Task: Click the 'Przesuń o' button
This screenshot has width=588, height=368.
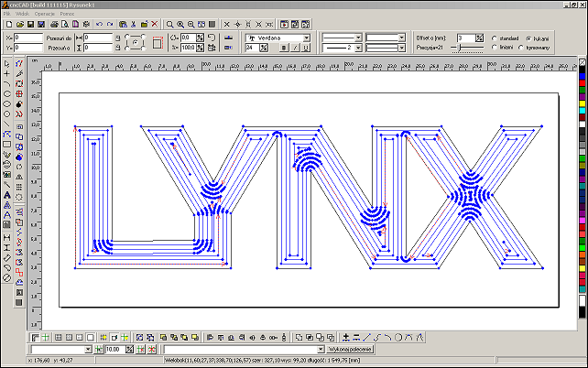Action: tap(59, 48)
